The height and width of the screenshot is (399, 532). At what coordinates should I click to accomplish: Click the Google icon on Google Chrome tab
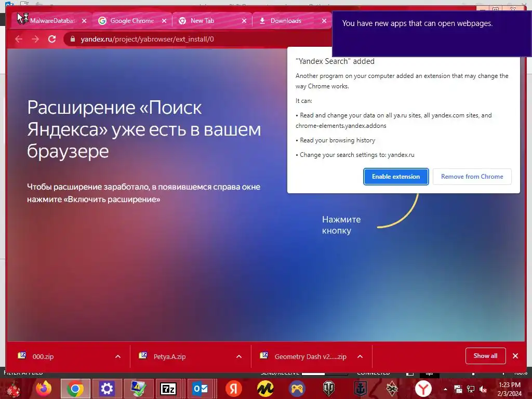(102, 21)
